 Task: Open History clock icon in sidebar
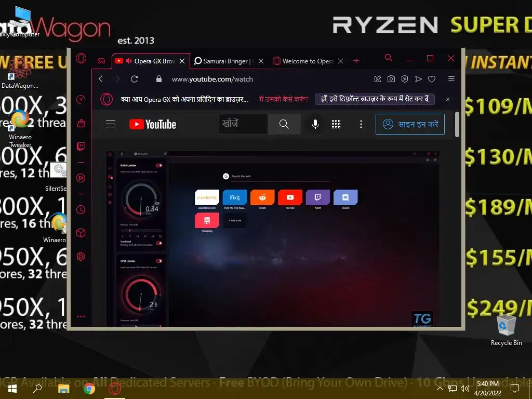[x=81, y=209]
